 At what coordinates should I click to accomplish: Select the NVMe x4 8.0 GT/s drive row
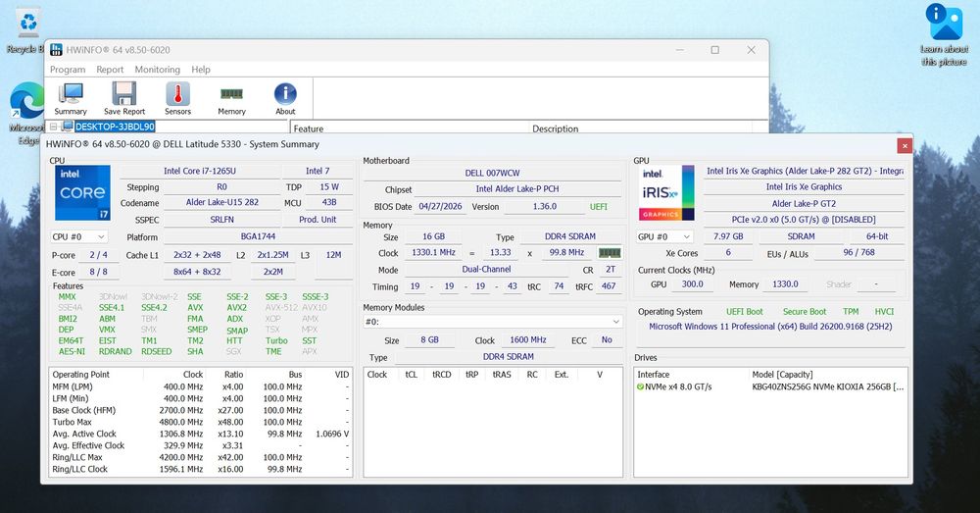point(771,387)
